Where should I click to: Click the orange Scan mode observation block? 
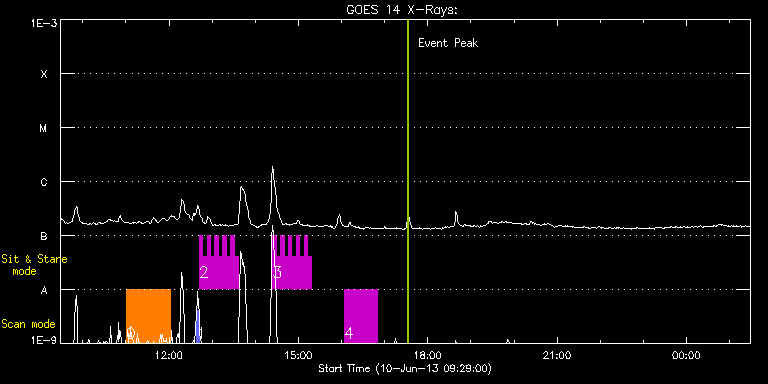click(x=148, y=316)
